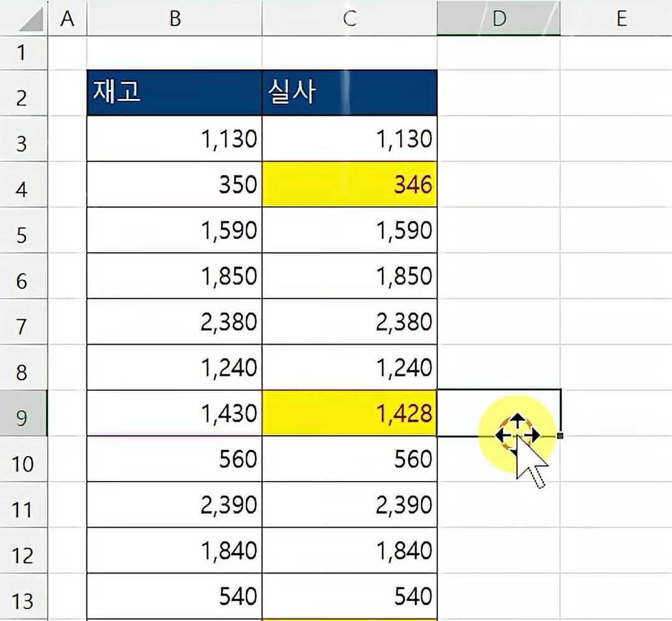
Task: Select row 5 header
Action: tap(24, 231)
